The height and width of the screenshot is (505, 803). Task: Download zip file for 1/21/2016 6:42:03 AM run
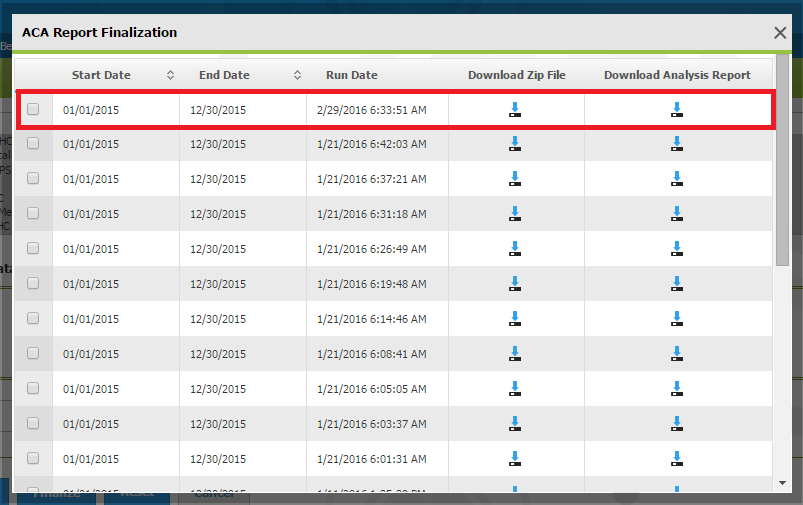[x=515, y=144]
